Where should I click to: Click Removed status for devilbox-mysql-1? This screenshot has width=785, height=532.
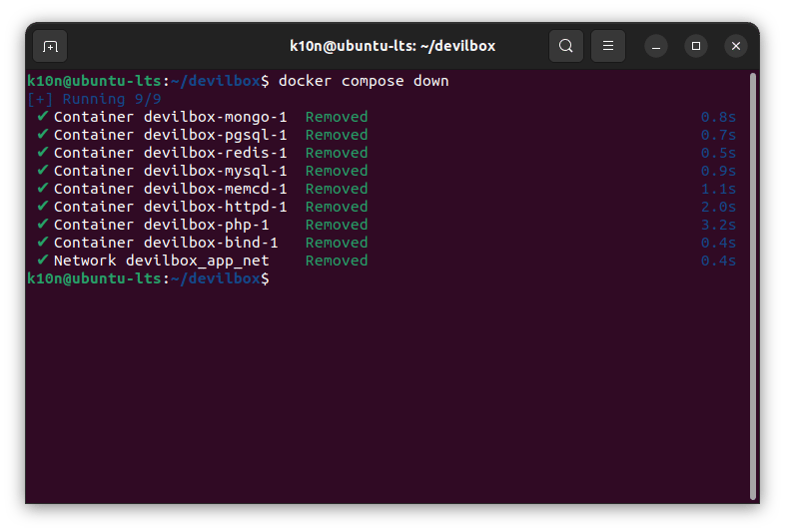pyautogui.click(x=336, y=171)
